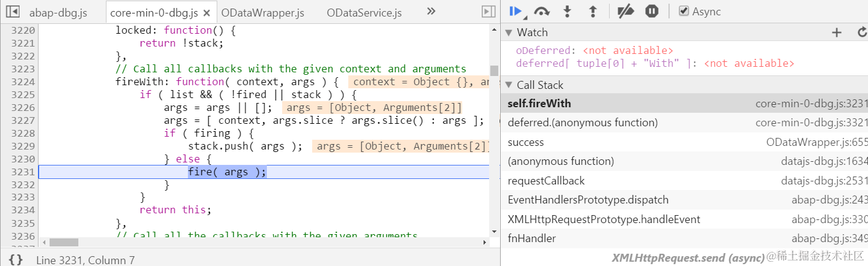868x266 pixels.
Task: Select self.fireWith call stack frame
Action: click(684, 104)
